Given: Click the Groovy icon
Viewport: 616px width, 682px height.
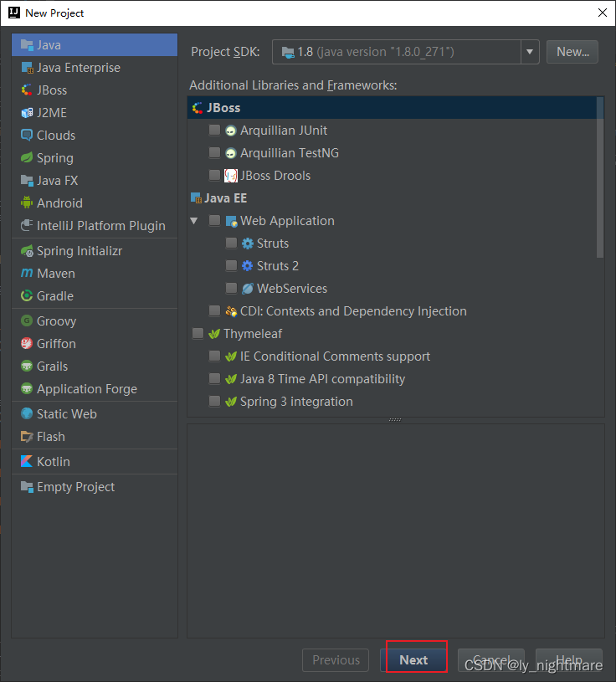Looking at the screenshot, I should [x=27, y=321].
